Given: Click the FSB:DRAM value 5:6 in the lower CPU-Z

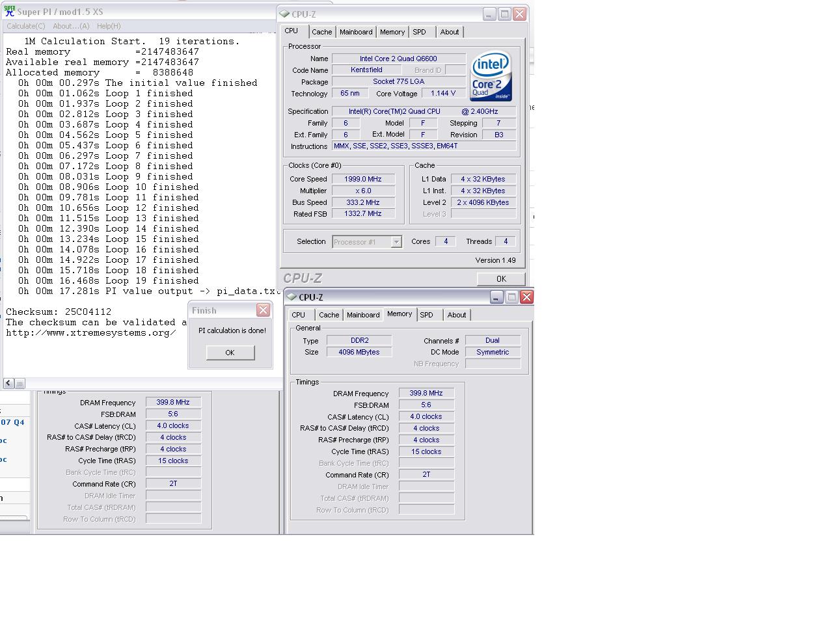Looking at the screenshot, I should coord(426,405).
